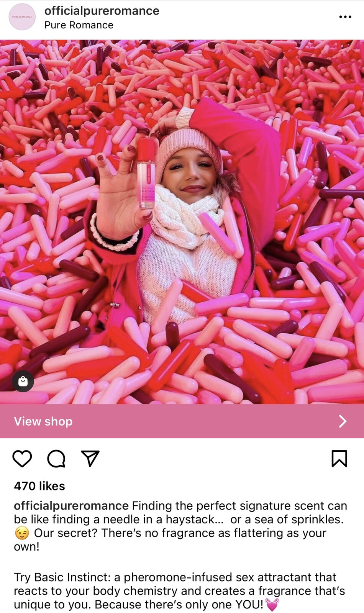The height and width of the screenshot is (613, 364).
Task: Share the post using paper plane icon
Action: (x=90, y=458)
